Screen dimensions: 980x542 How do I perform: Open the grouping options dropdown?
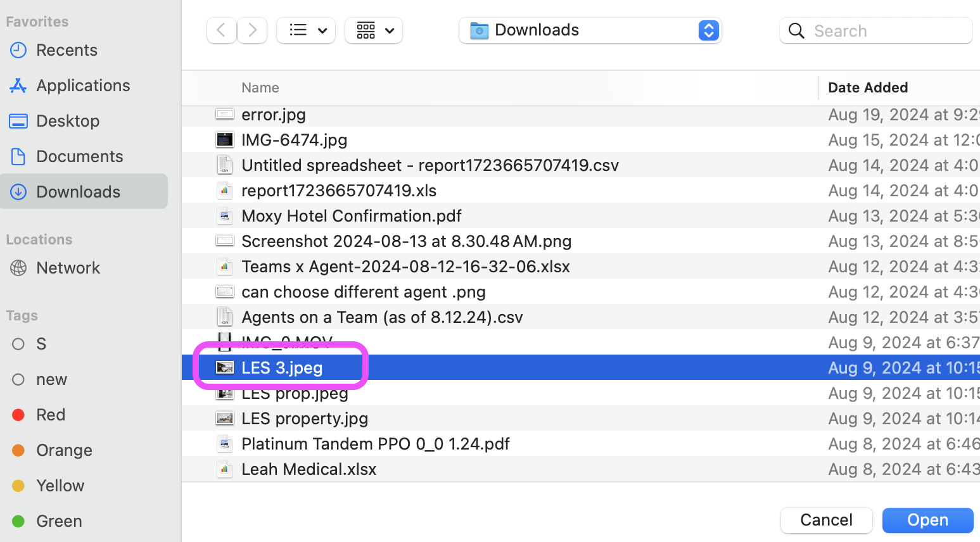[x=374, y=30]
